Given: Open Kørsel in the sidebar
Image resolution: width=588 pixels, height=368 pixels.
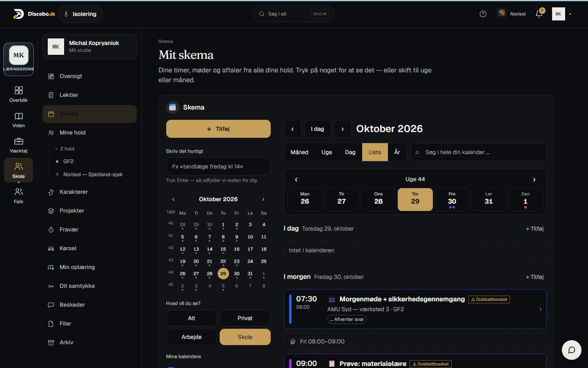Looking at the screenshot, I should pyautogui.click(x=89, y=248).
